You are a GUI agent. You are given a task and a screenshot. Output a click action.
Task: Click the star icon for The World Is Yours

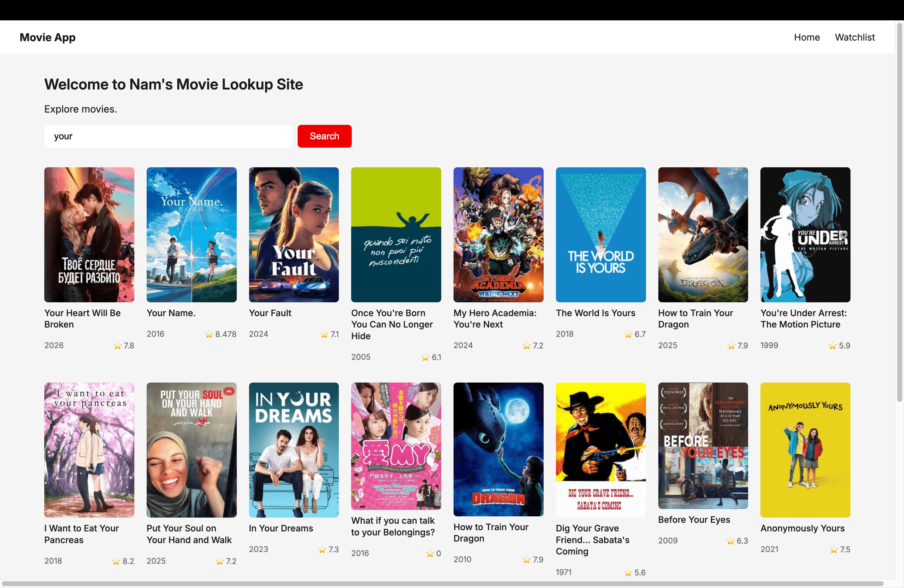point(628,334)
